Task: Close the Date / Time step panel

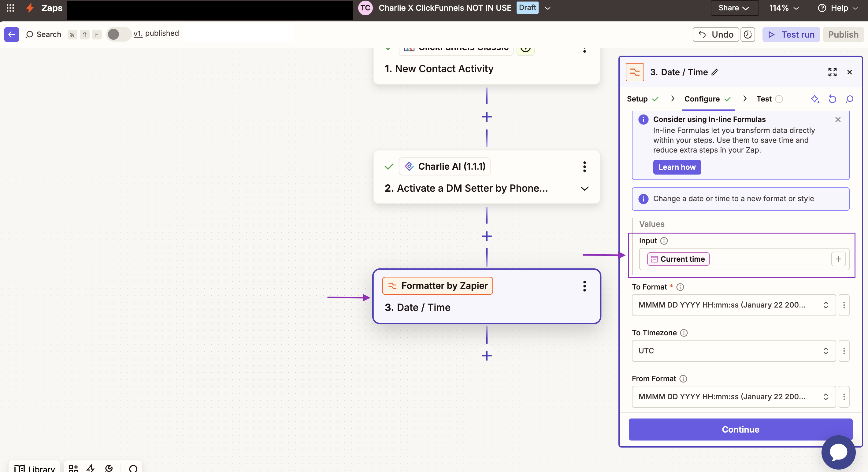Action: [x=849, y=72]
